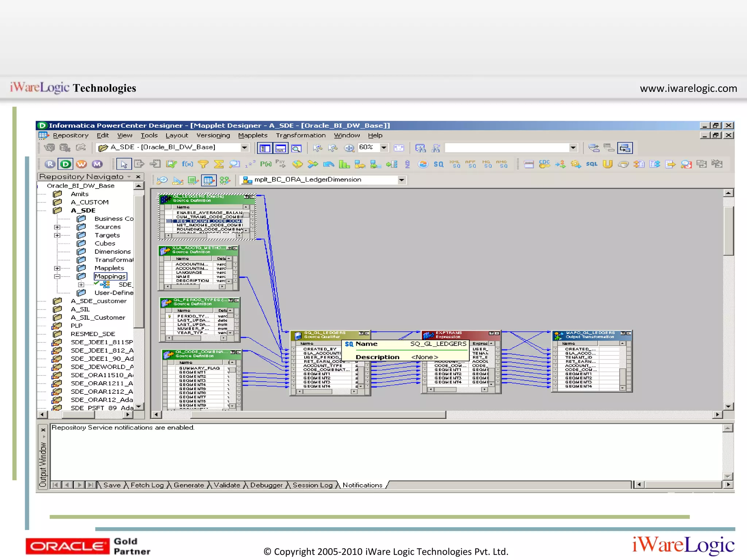
Task: Insert an AMG SQ transformation
Action: point(502,164)
